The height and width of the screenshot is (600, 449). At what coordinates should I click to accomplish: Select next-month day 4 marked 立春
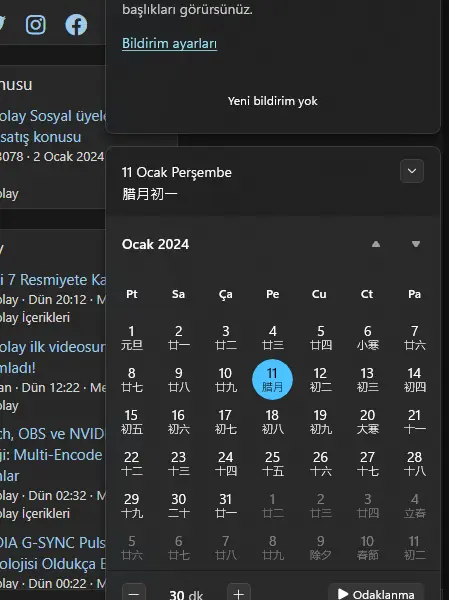(415, 505)
